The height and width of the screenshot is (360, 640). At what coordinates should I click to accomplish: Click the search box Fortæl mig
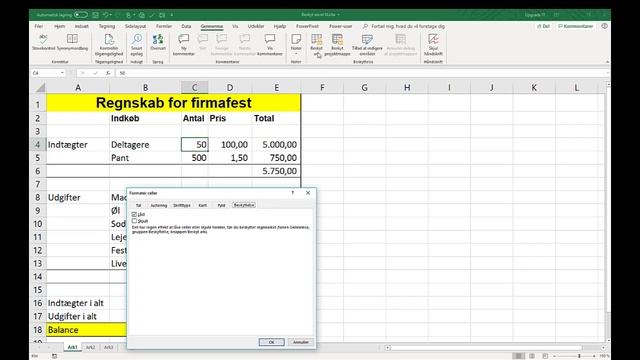point(404,26)
